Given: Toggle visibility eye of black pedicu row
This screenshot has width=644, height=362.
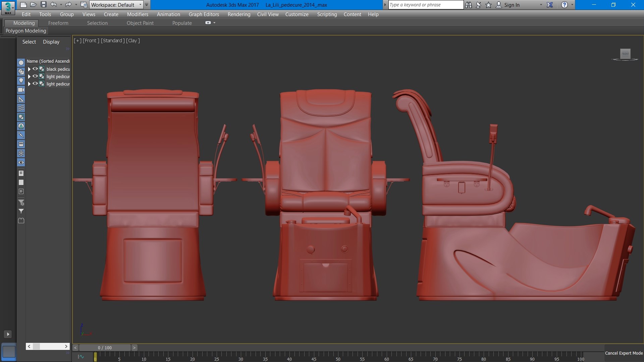Looking at the screenshot, I should tap(35, 69).
